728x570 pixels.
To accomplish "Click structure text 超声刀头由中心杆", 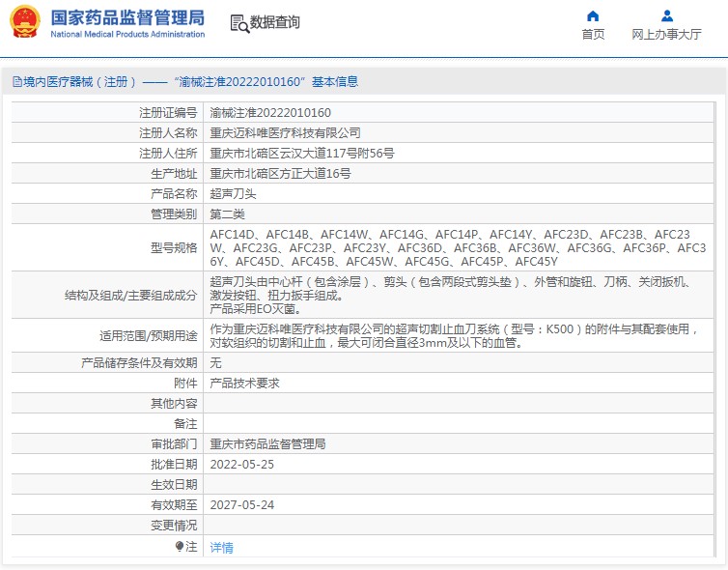I will tap(450, 289).
